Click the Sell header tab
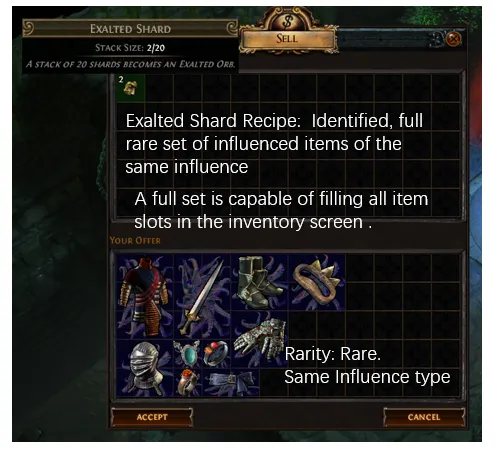The height and width of the screenshot is (449, 497). click(x=287, y=39)
